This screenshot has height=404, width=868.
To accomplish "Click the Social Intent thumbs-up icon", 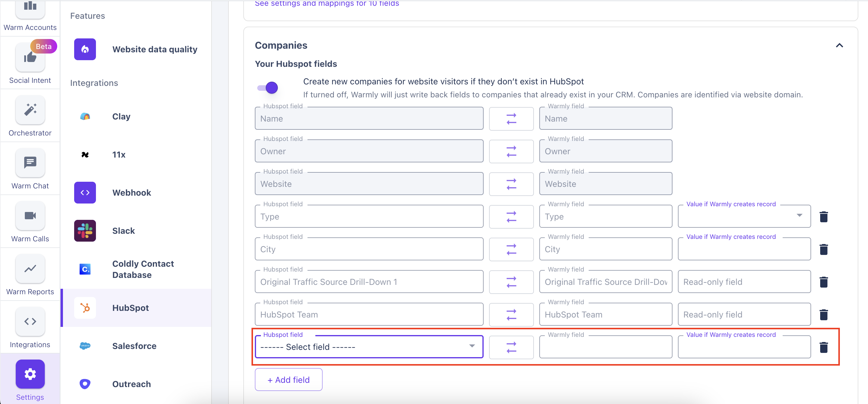I will pos(30,57).
